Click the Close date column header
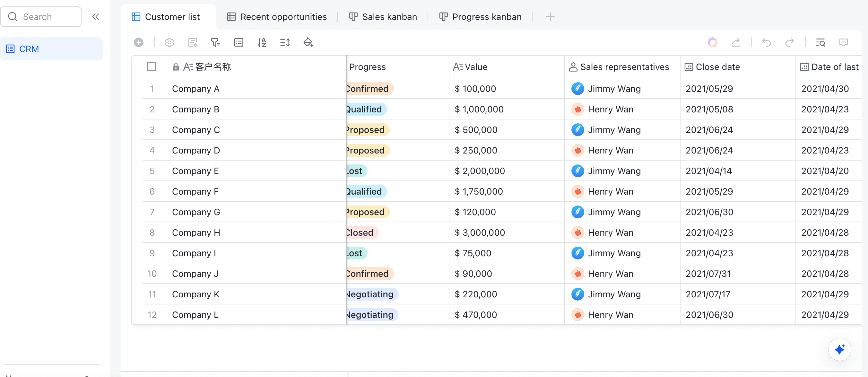 pos(717,67)
